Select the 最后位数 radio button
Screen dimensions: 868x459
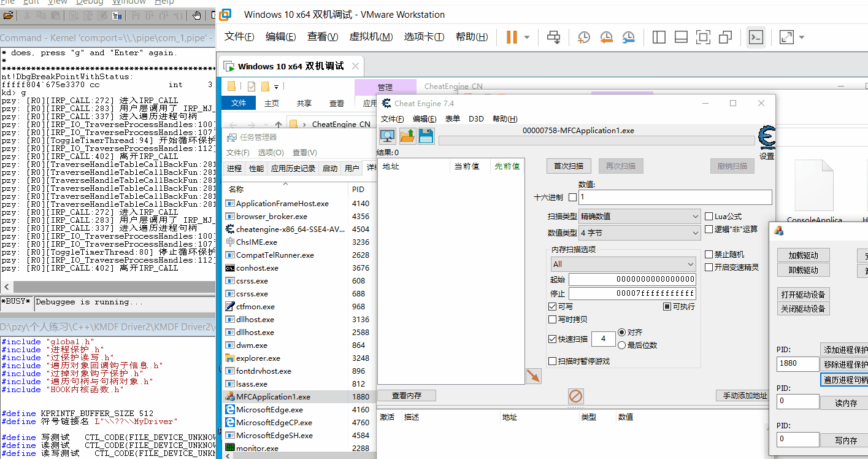point(622,345)
